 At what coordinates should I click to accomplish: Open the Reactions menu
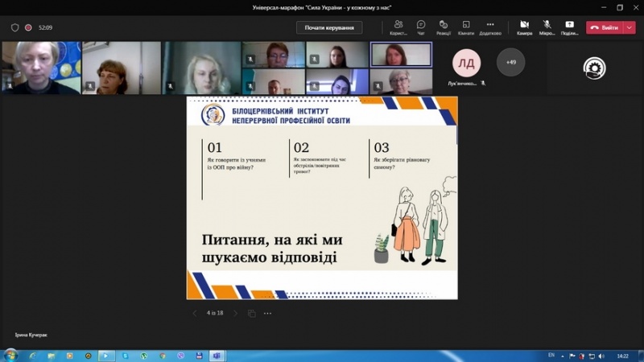click(x=444, y=26)
